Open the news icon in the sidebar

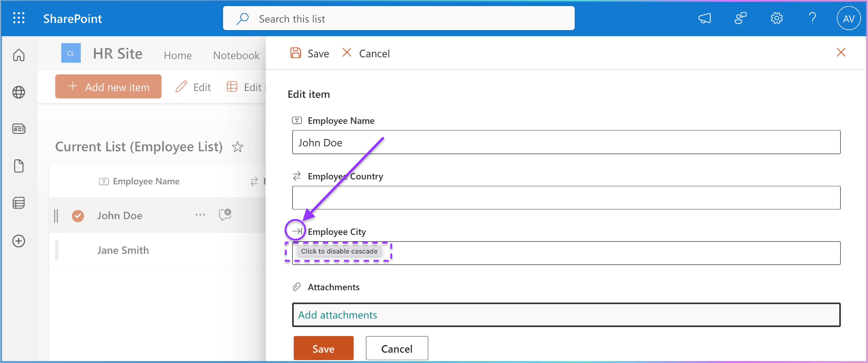[19, 129]
